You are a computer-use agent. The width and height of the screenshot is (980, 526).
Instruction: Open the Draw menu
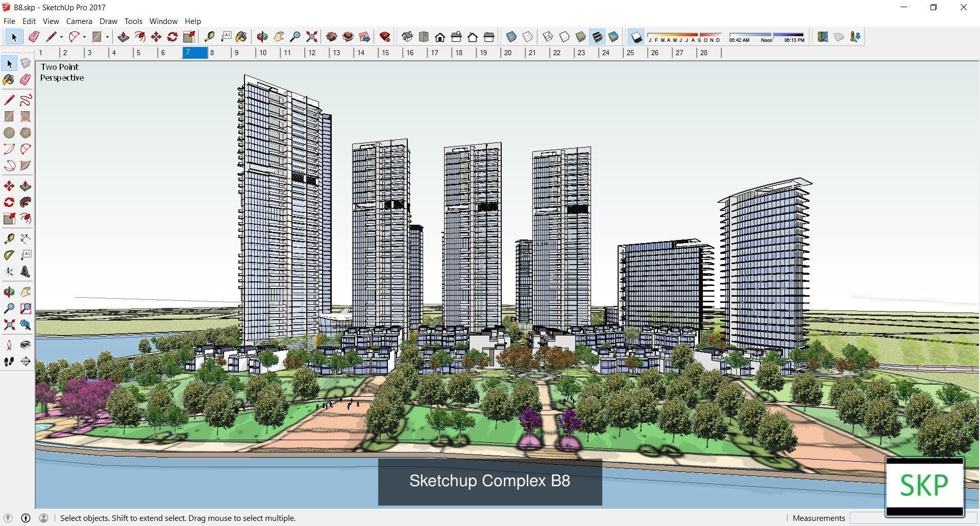click(108, 21)
